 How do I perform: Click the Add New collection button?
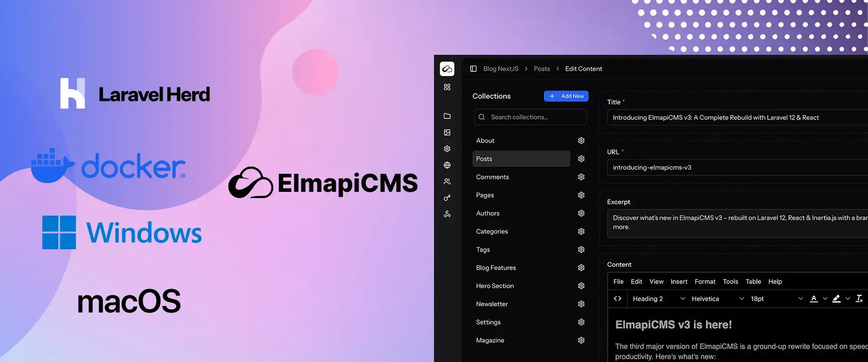click(x=566, y=96)
